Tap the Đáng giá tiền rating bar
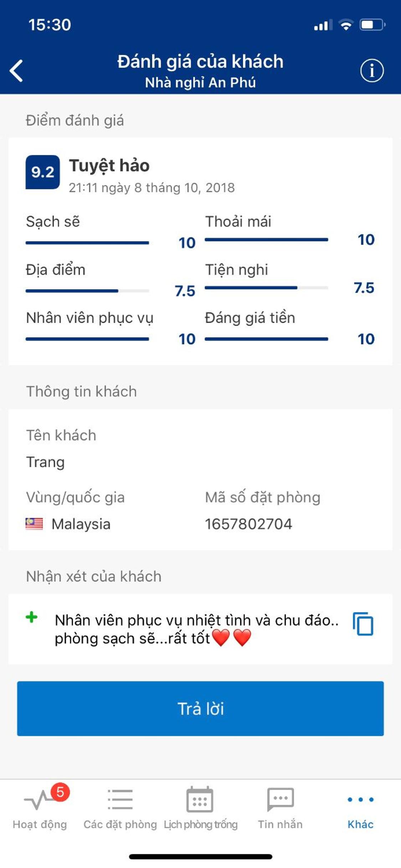 [266, 339]
